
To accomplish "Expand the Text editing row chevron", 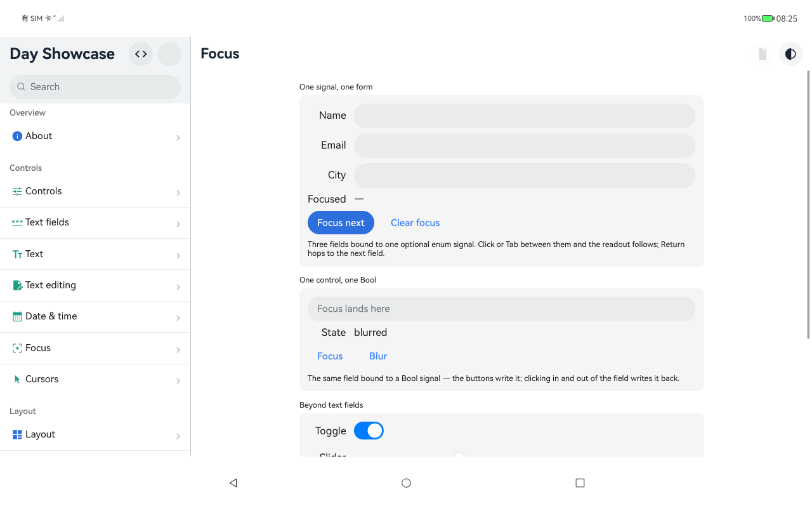I will click(x=178, y=286).
